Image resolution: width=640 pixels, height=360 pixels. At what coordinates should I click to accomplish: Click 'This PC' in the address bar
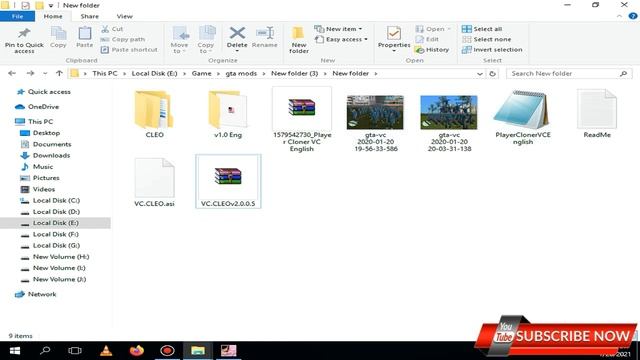point(104,73)
